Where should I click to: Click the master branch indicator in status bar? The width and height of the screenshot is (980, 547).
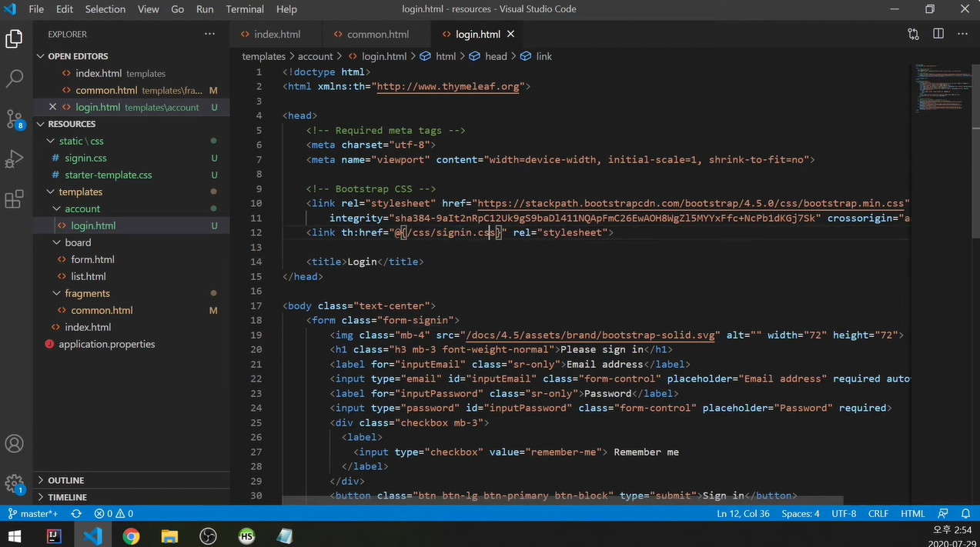(32, 513)
